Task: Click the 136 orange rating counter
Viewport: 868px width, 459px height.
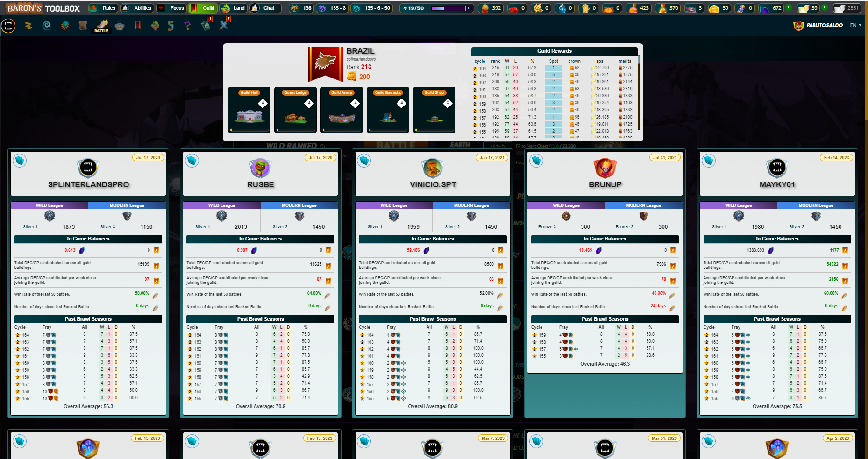Action: click(301, 8)
